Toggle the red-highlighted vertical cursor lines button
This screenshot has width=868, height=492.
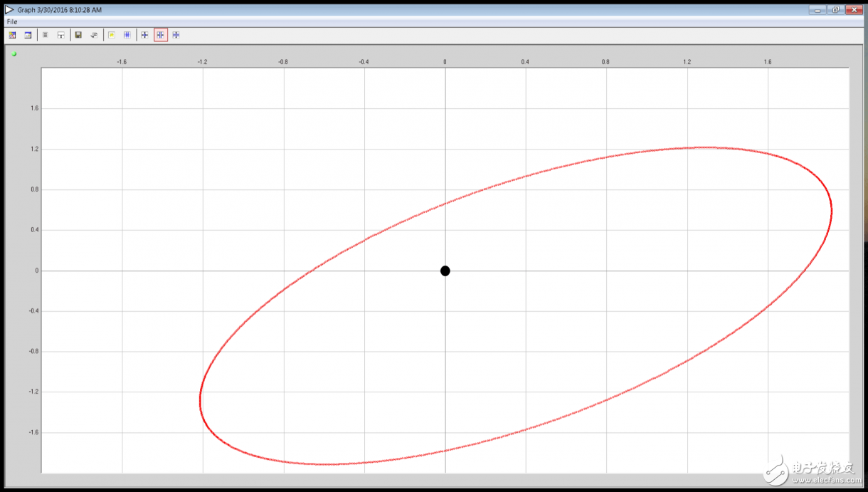[161, 35]
